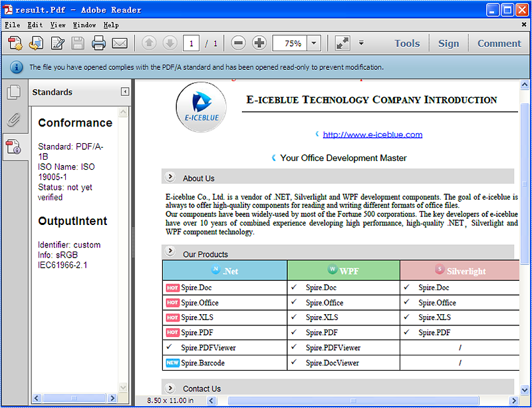This screenshot has height=408, width=532.
Task: Click Spire.XLS in Silverlight column
Action: click(x=434, y=317)
